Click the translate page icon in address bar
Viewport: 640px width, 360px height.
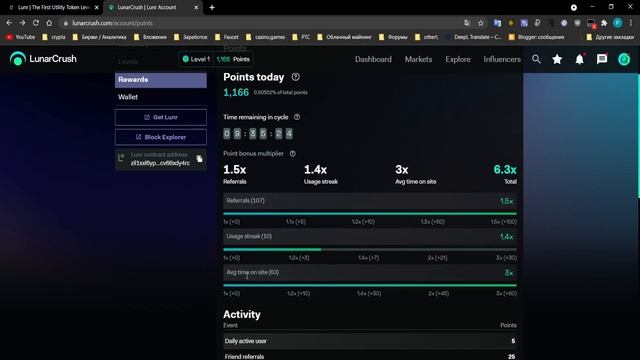[467, 23]
